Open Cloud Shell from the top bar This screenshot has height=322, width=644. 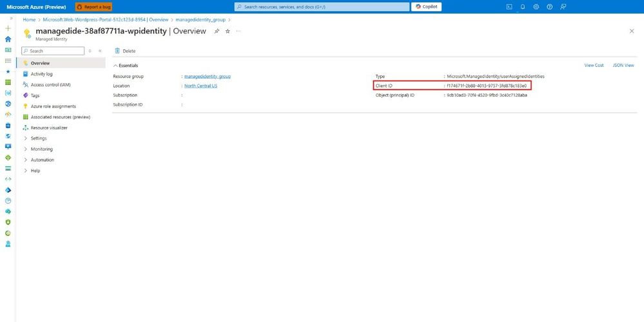tap(509, 6)
